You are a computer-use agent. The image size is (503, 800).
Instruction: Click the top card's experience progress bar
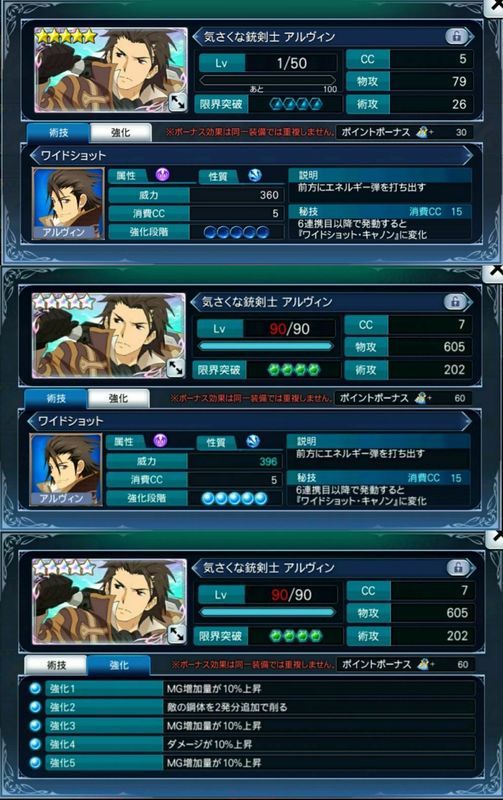pos(268,80)
